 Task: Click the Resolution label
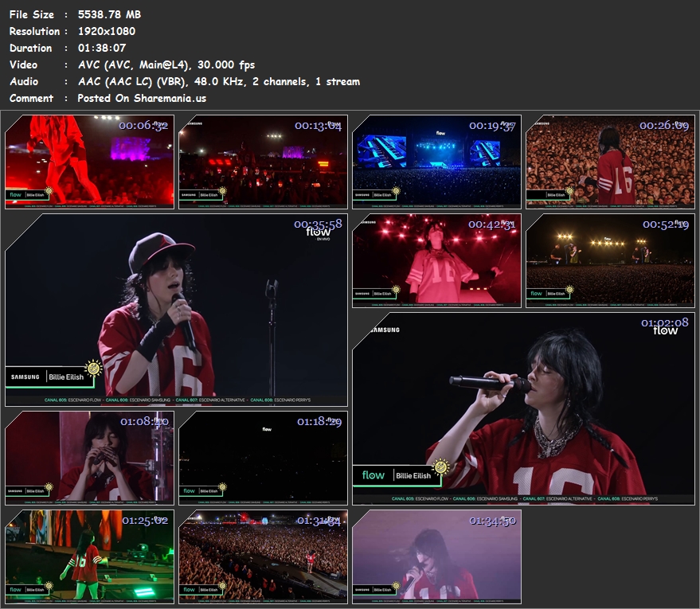[34, 31]
